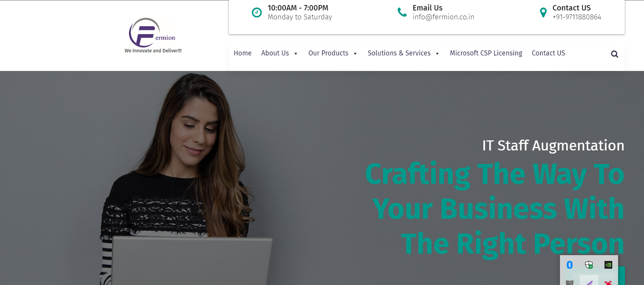Click the IT Staff Augmentation heading
Viewport: 644px width, 285px height.
pyautogui.click(x=553, y=145)
